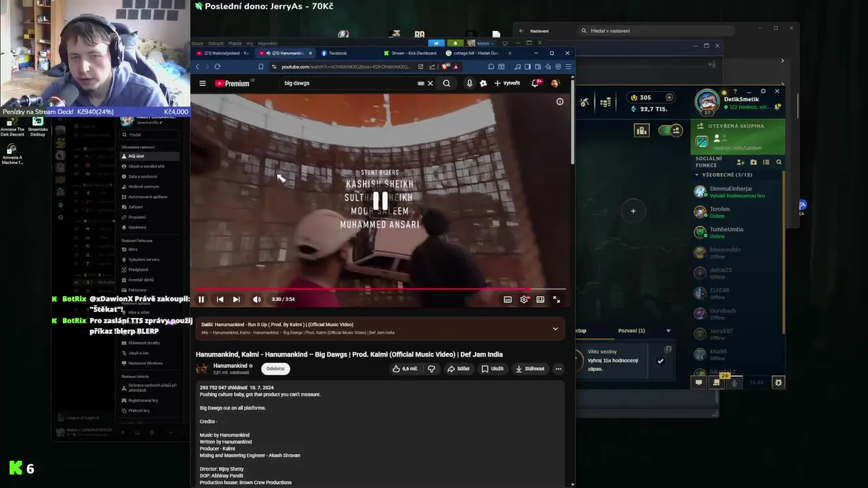Open the video info card icon
The image size is (868, 488).
pyautogui.click(x=559, y=102)
